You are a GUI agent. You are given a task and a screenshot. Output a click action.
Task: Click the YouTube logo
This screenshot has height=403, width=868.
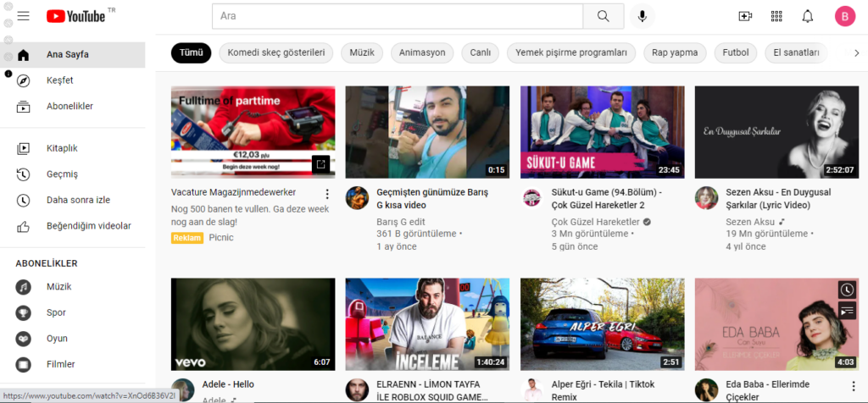pyautogui.click(x=75, y=17)
